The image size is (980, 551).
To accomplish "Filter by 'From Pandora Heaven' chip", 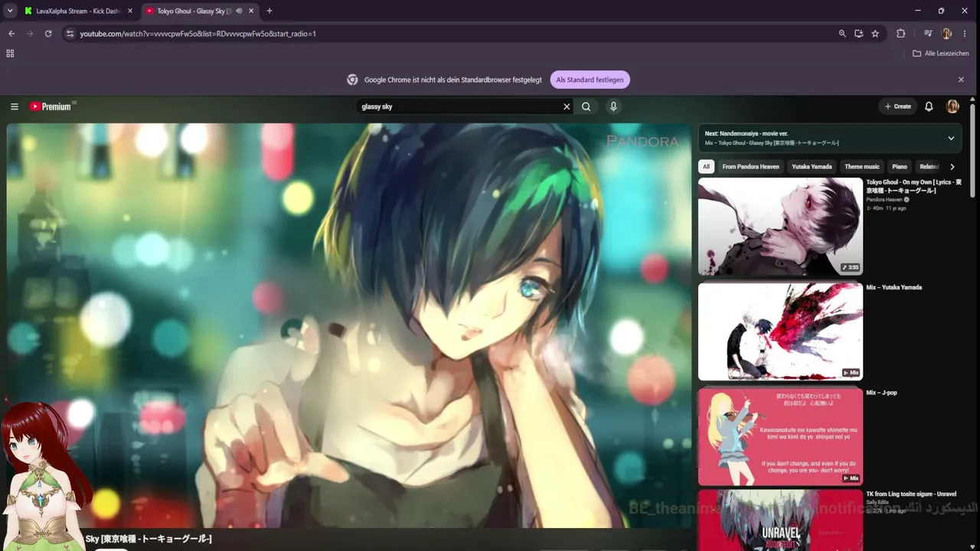I will point(750,167).
